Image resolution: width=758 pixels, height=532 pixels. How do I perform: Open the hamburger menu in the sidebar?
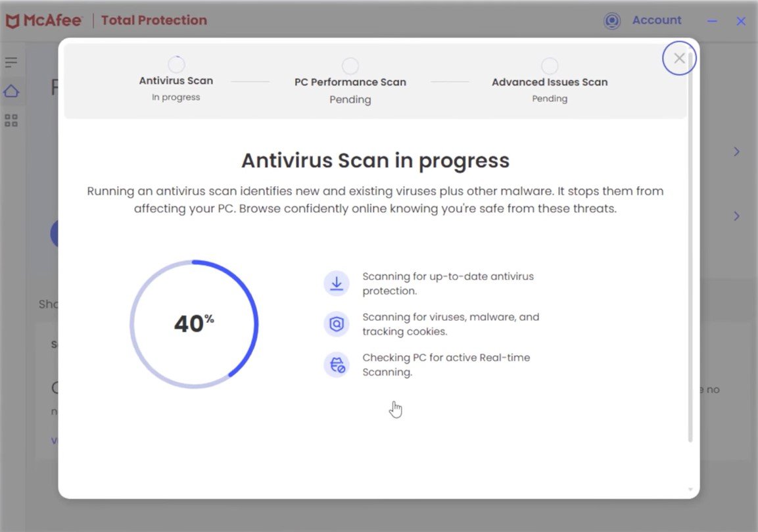(11, 62)
